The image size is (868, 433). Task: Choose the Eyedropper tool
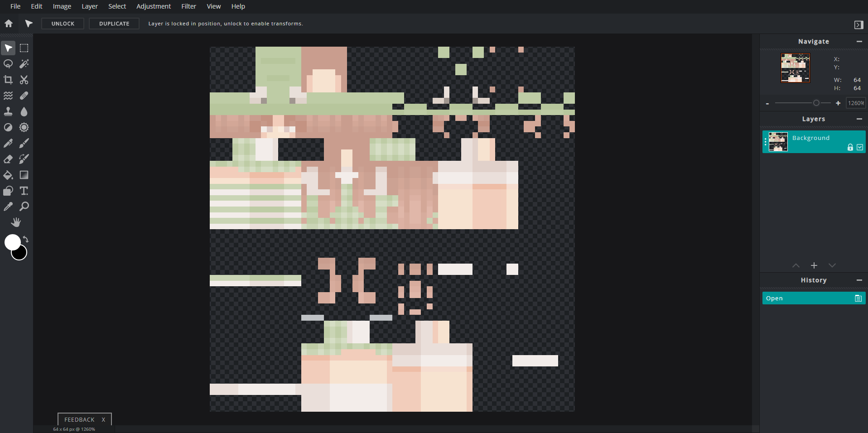pyautogui.click(x=8, y=207)
